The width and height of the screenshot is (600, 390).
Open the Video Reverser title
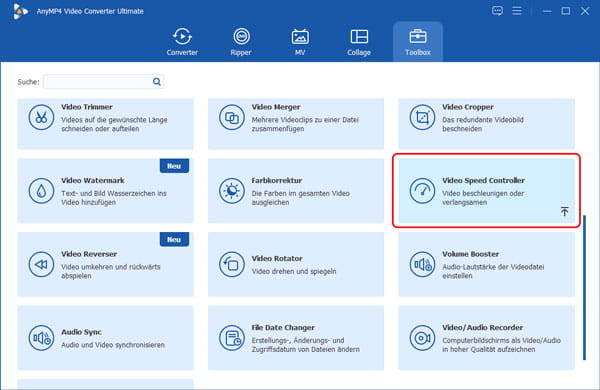tap(89, 254)
